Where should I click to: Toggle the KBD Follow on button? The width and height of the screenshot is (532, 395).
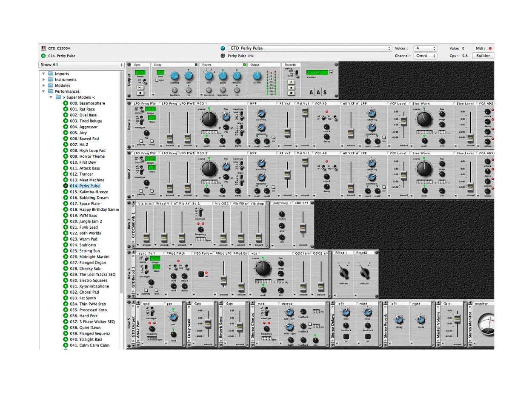coord(201,274)
